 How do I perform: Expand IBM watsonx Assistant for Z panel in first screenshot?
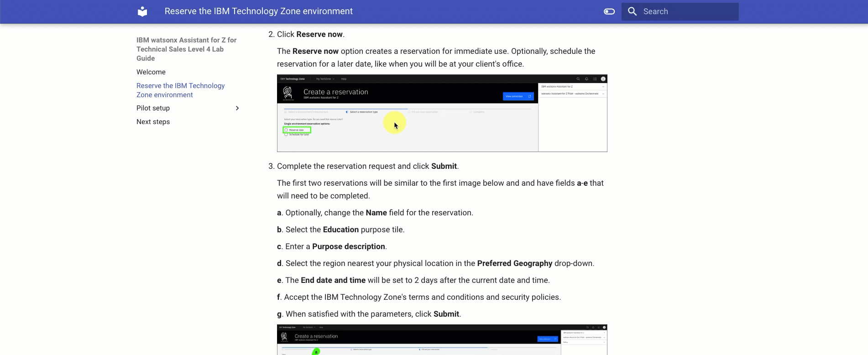coord(603,87)
